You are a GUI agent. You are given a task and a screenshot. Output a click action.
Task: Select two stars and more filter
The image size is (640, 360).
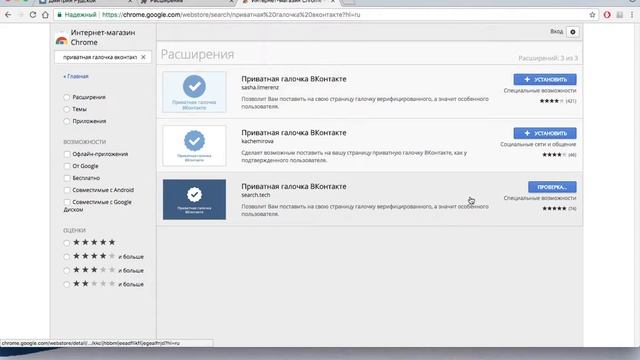(67, 284)
